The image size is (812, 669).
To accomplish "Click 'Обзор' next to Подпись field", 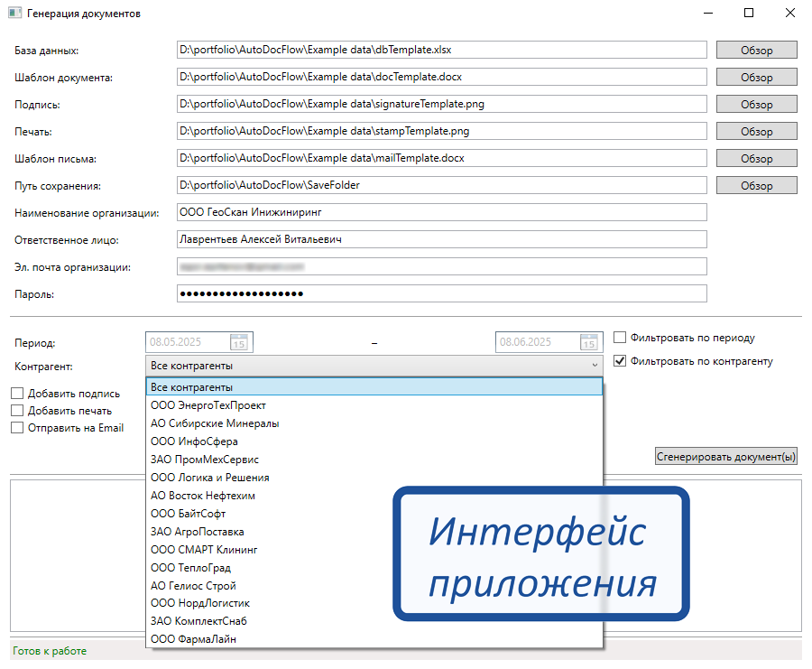I will click(757, 104).
